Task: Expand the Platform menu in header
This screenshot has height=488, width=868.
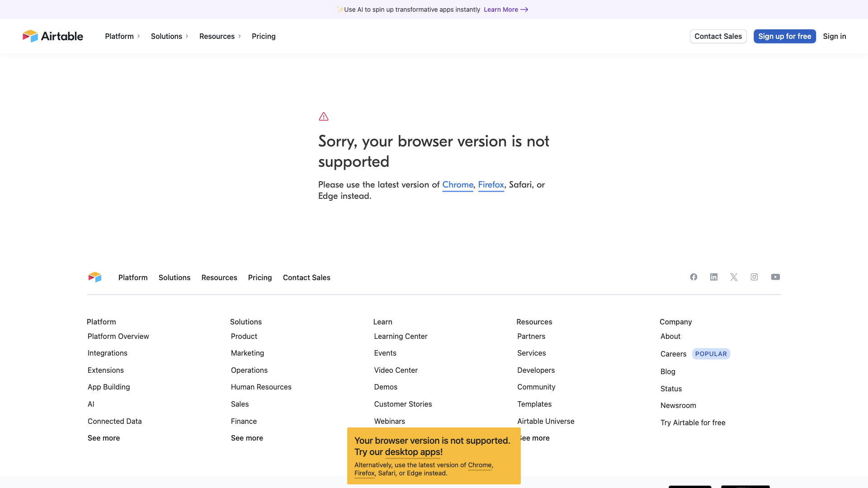Action: pos(123,36)
